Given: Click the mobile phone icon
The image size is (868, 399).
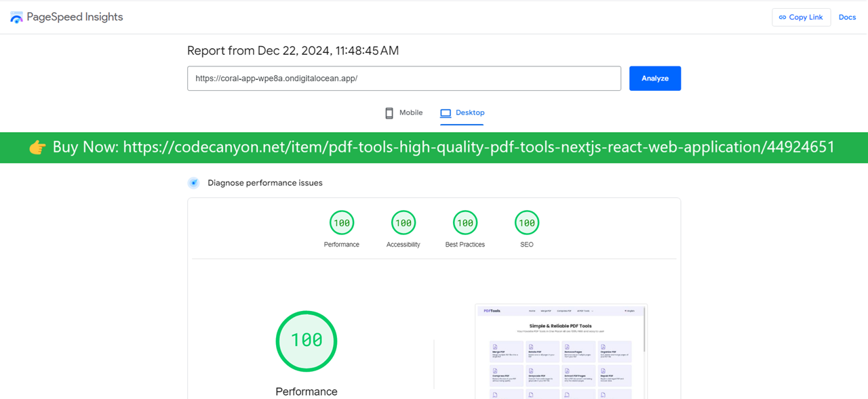Looking at the screenshot, I should pos(389,112).
